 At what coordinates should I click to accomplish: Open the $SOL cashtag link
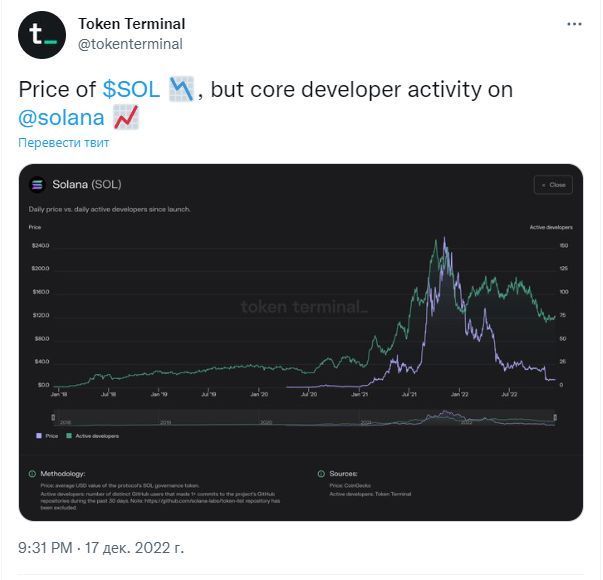pos(131,89)
